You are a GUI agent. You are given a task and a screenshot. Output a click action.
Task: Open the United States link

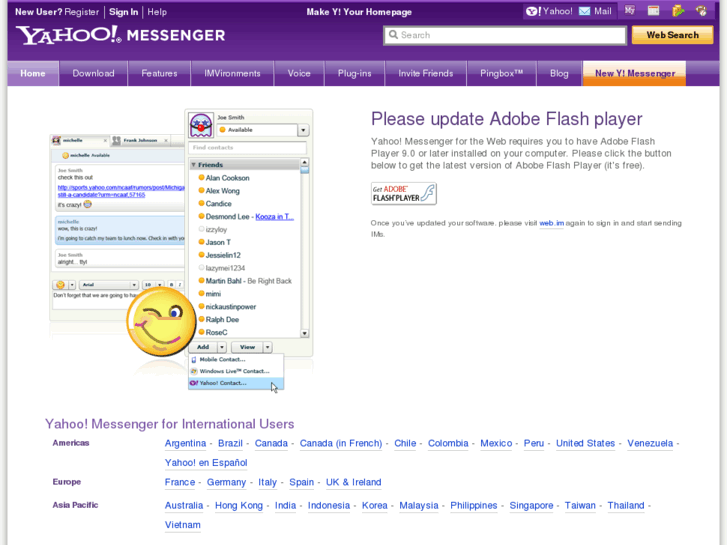(585, 443)
